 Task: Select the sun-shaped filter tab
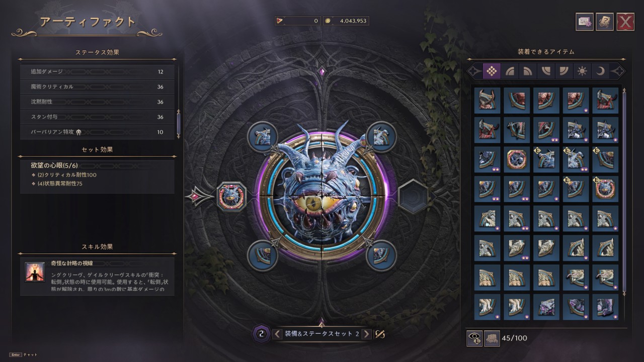[x=582, y=71]
